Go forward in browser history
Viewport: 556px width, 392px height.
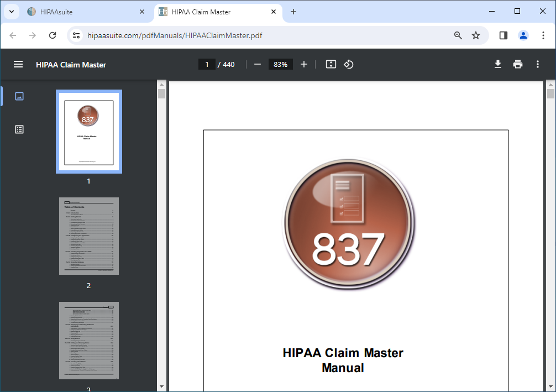(33, 35)
